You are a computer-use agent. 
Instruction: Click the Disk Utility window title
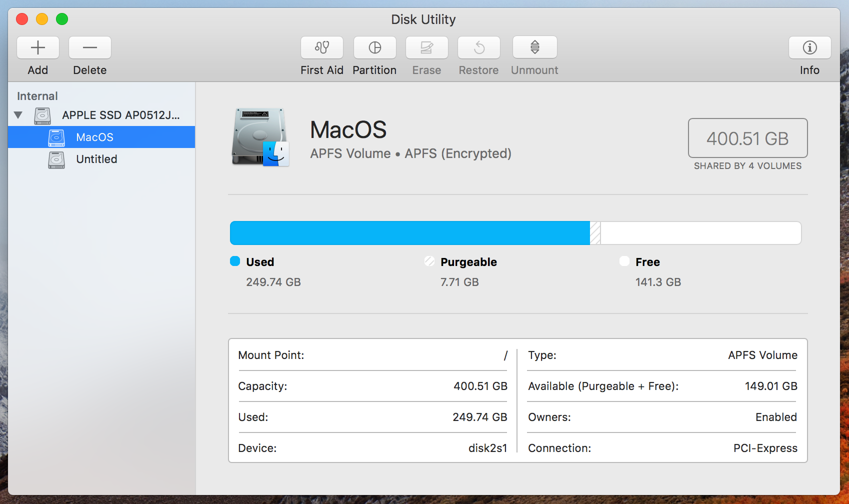(423, 19)
